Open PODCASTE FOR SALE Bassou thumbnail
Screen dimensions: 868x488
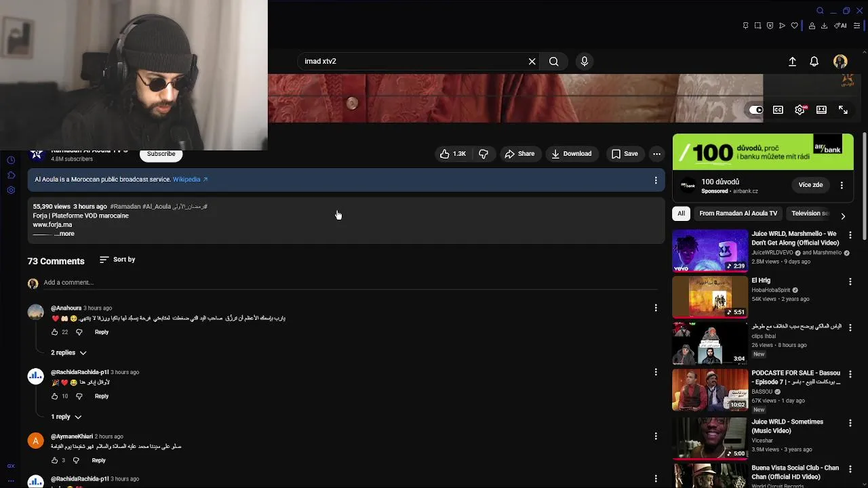710,390
